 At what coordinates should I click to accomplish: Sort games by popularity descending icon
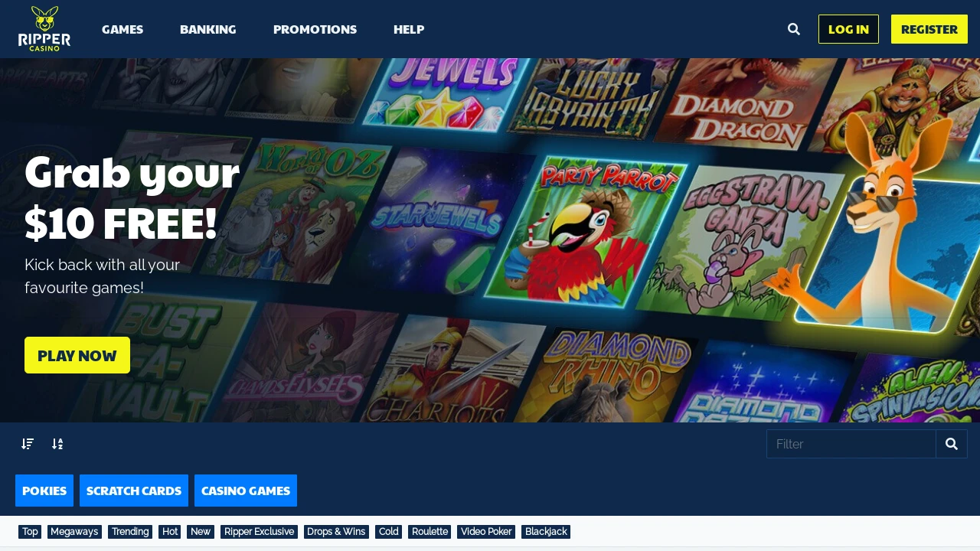(28, 444)
